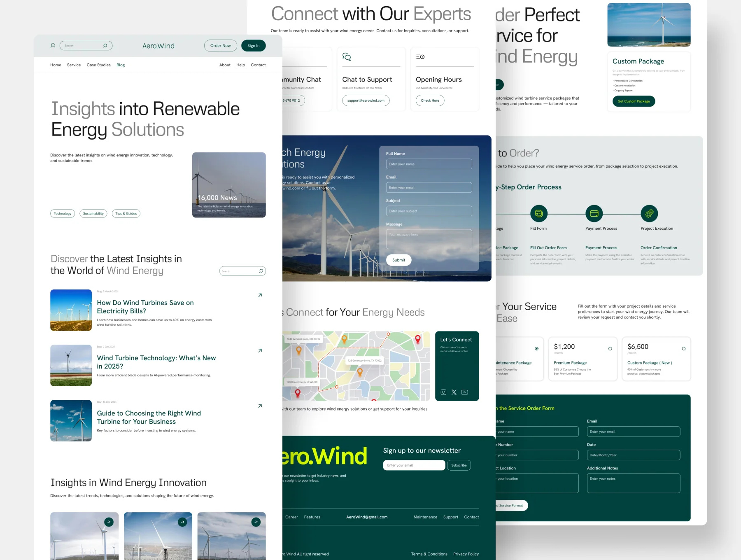Click the magnifier icon in header search

105,46
